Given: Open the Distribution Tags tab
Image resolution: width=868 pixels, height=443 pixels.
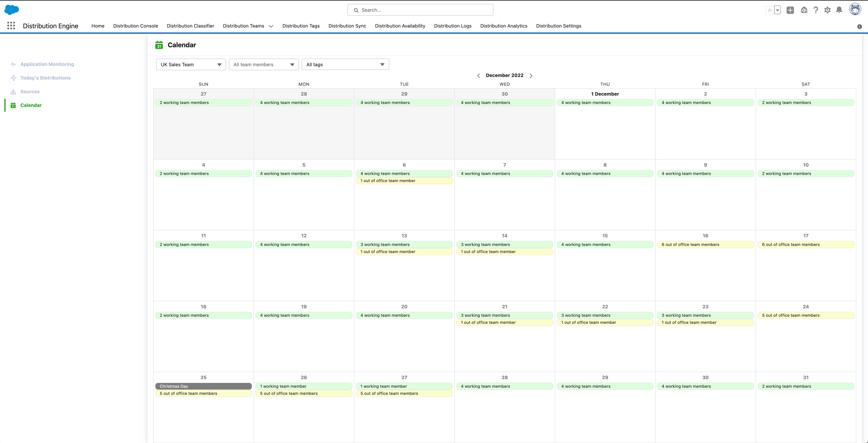Looking at the screenshot, I should pos(301,26).
